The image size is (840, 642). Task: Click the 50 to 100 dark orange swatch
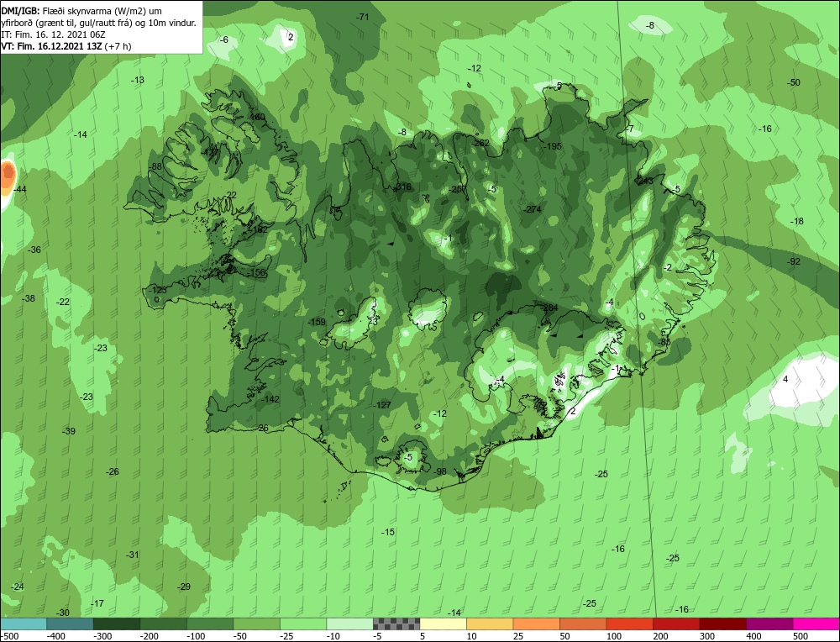[x=583, y=624]
